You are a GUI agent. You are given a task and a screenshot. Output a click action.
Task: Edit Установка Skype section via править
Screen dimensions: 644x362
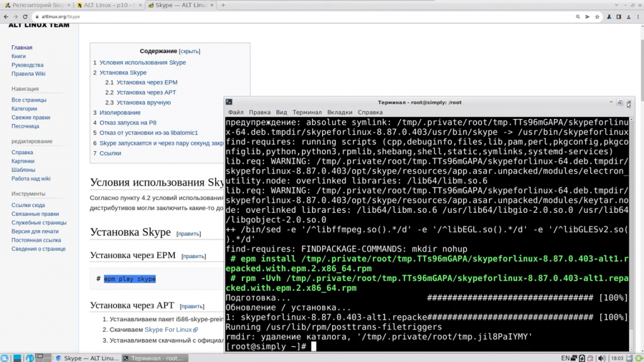189,234
